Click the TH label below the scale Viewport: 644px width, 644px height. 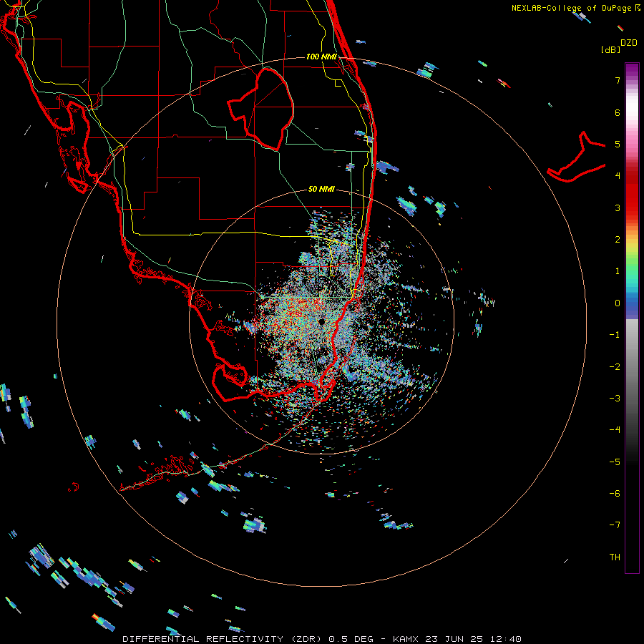click(x=615, y=557)
